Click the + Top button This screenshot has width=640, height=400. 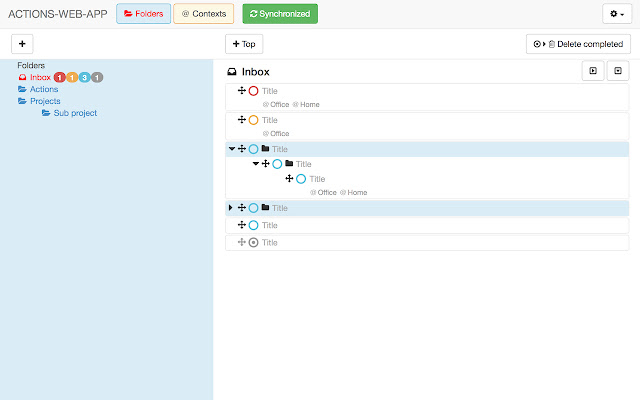(244, 44)
